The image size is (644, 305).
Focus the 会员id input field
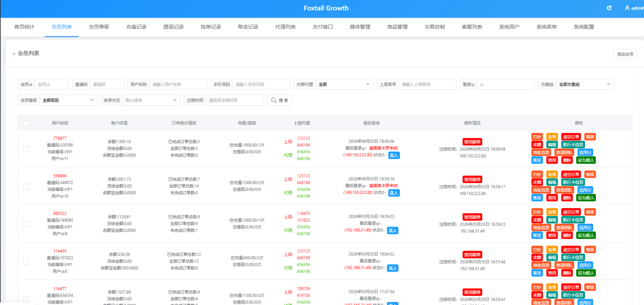(x=52, y=84)
